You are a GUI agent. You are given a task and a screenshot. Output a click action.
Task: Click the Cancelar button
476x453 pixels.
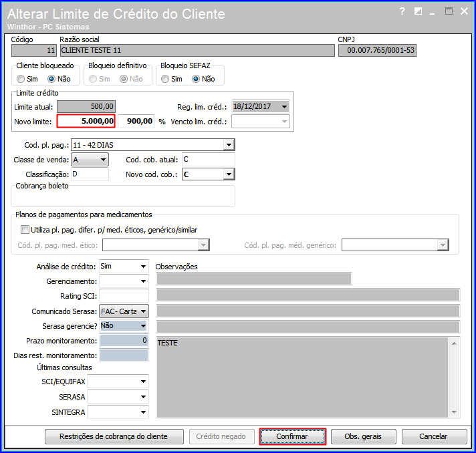coord(434,436)
